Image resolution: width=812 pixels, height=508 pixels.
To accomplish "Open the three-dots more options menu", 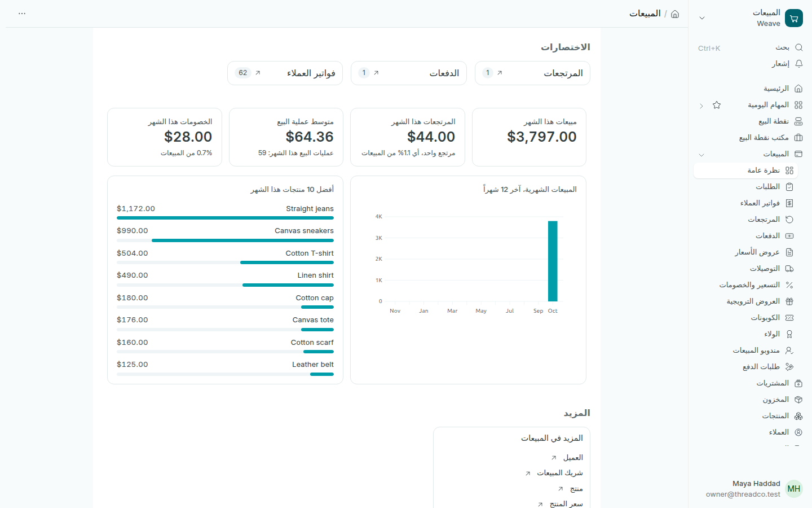I will pyautogui.click(x=22, y=14).
